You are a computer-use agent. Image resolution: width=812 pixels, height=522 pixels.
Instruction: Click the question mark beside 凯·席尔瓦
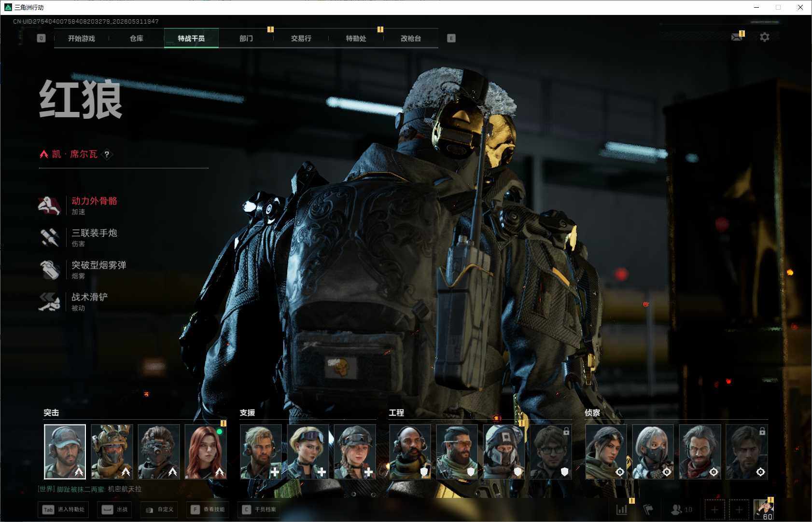[x=107, y=154]
